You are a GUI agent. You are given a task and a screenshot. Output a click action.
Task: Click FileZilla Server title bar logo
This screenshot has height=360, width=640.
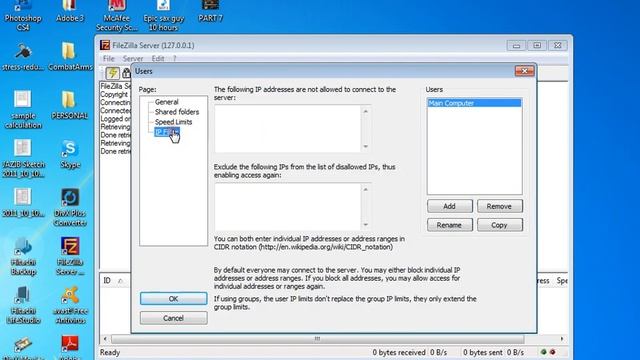point(105,45)
